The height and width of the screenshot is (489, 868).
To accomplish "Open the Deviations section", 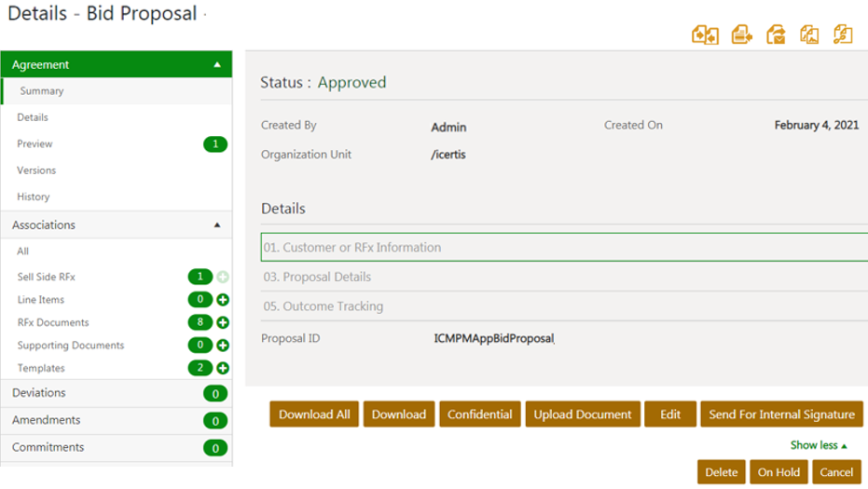I will tap(39, 393).
